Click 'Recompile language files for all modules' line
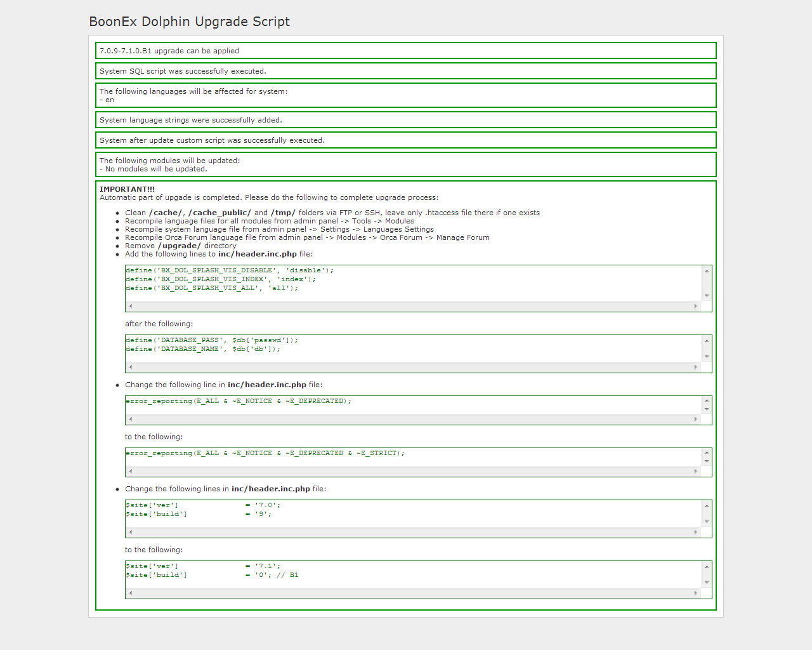The width and height of the screenshot is (812, 650). (x=270, y=221)
